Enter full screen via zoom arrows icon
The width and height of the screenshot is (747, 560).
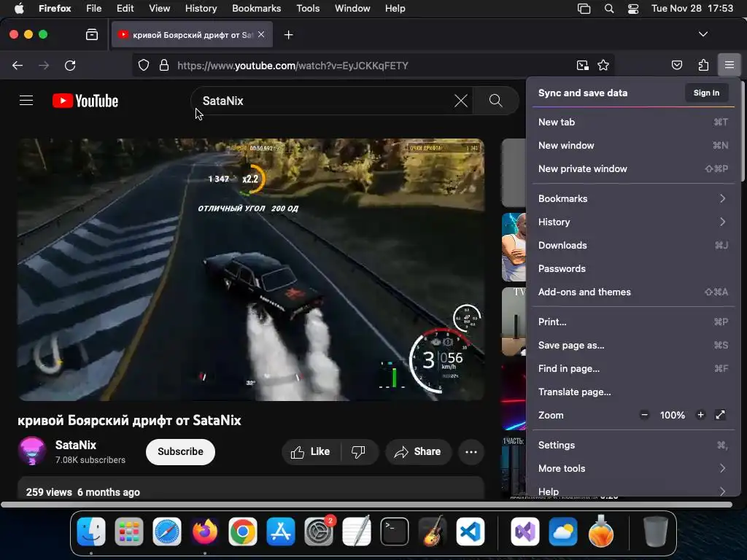720,415
